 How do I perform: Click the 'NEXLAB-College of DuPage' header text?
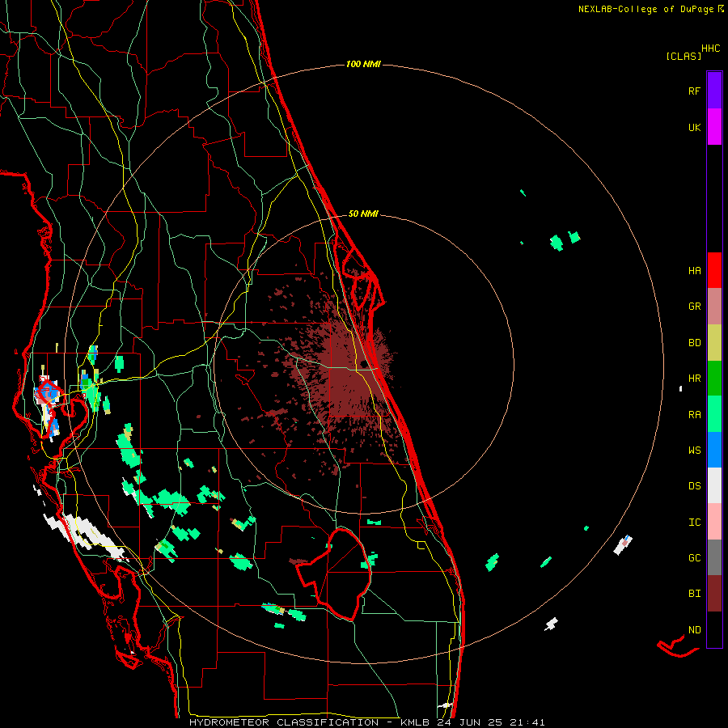coord(645,9)
